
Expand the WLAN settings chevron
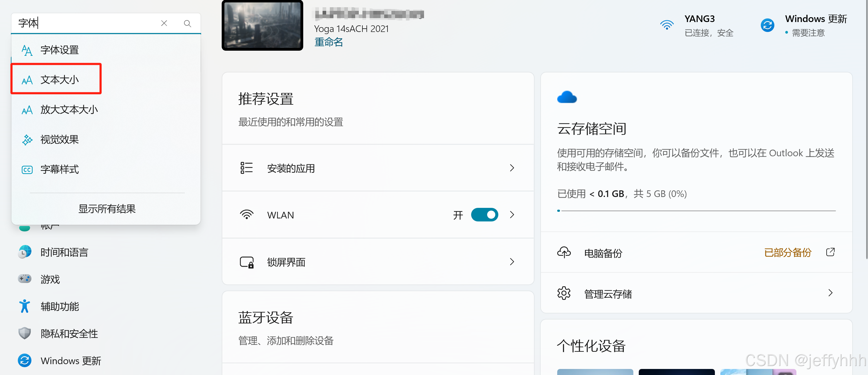(512, 215)
